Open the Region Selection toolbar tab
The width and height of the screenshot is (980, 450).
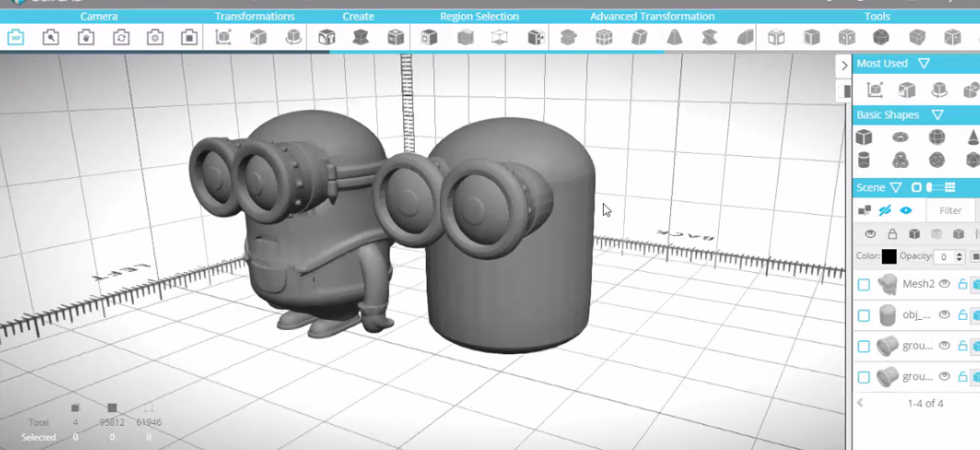(480, 16)
